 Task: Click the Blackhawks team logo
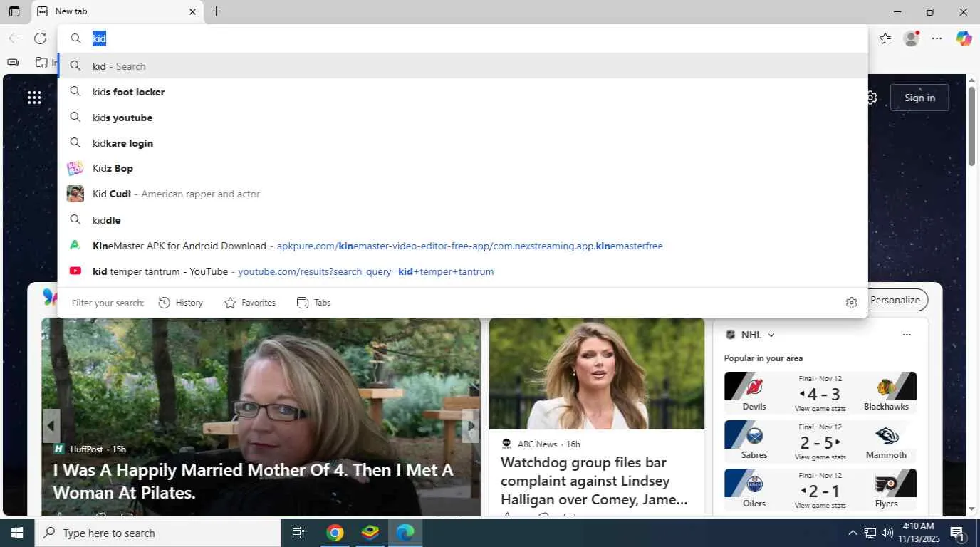click(886, 387)
